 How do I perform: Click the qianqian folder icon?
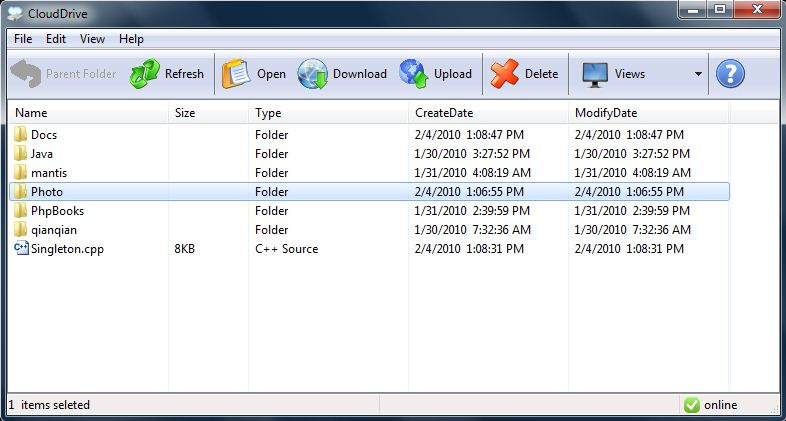pos(21,230)
